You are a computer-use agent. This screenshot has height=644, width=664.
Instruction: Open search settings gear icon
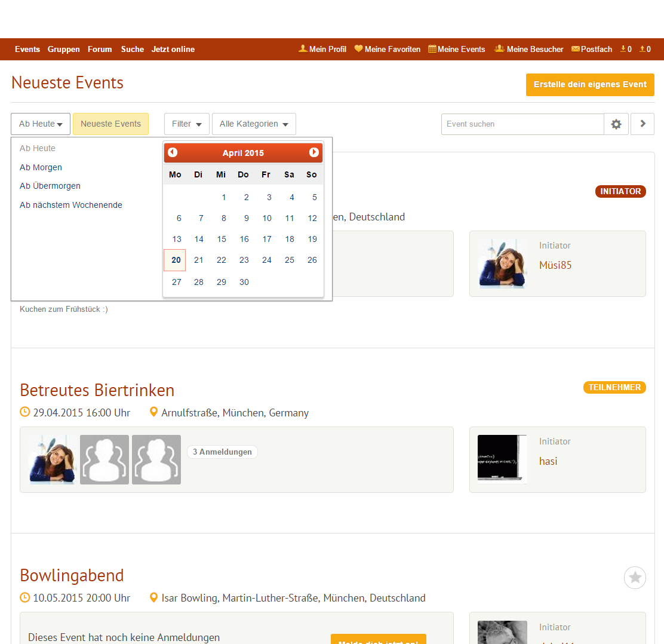(616, 124)
